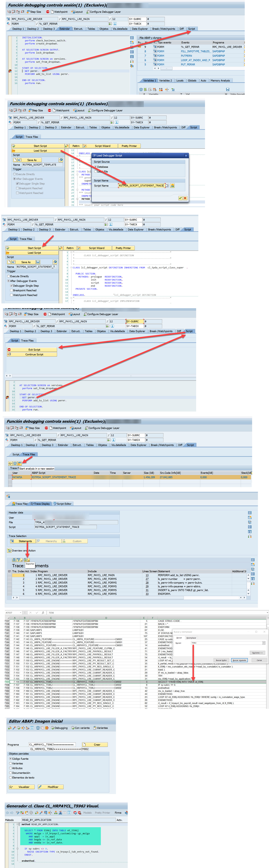The image size is (269, 868).
Task: Open the Memory Analysis tab
Action: tap(220, 81)
